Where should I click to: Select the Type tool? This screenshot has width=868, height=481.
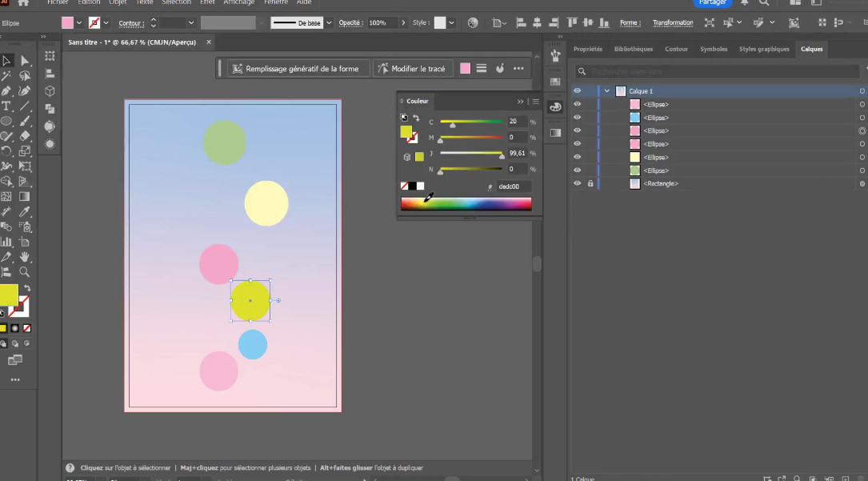coord(6,106)
